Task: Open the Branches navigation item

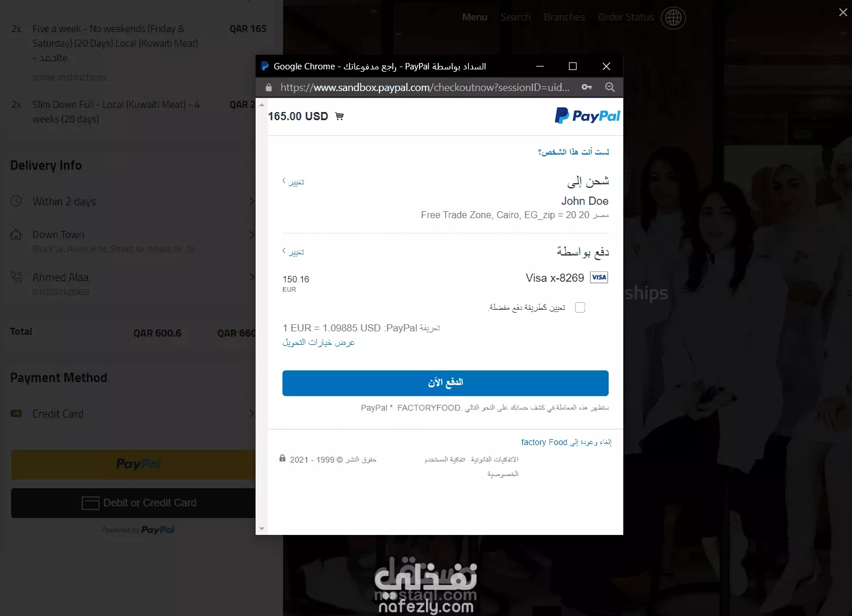Action: tap(564, 17)
